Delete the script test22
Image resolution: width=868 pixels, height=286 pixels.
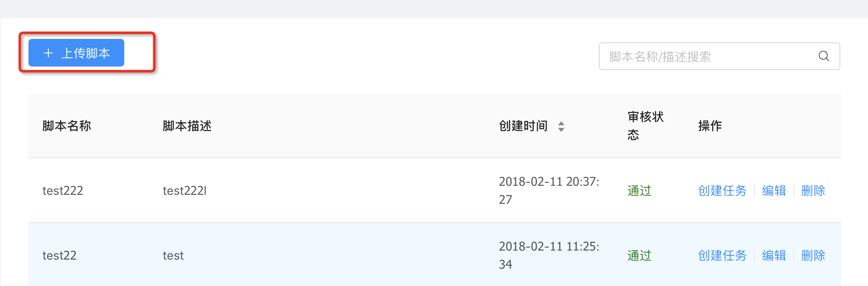click(x=813, y=255)
